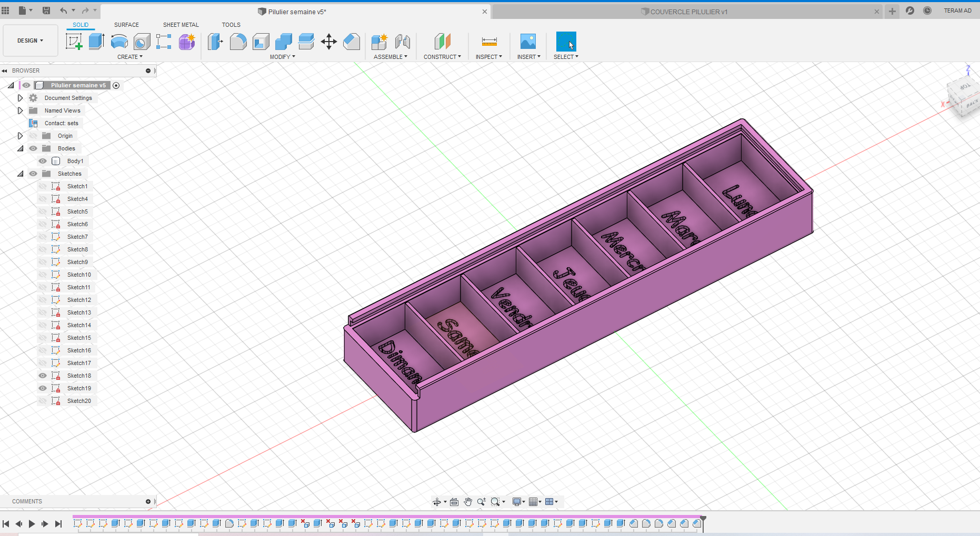
Task: Select the Rectangular Pattern tool
Action: pos(164,42)
